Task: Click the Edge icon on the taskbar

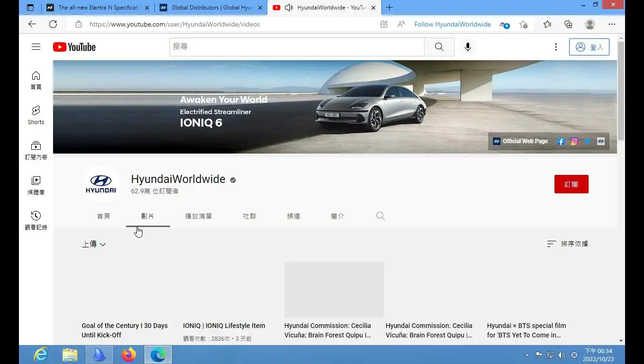Action: (158, 355)
